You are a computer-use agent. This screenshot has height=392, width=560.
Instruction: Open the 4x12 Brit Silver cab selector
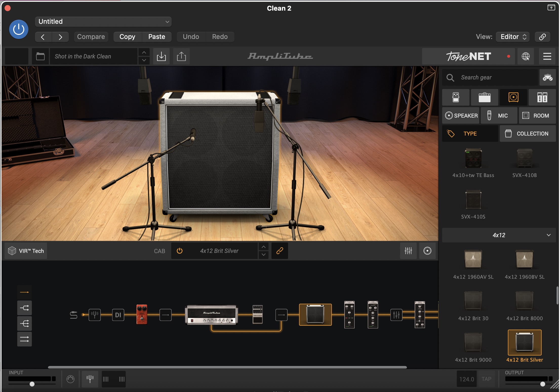[x=219, y=251]
